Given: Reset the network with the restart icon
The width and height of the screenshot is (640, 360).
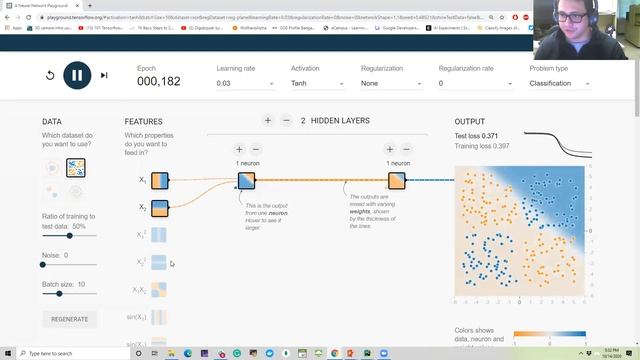Looking at the screenshot, I should pyautogui.click(x=50, y=76).
